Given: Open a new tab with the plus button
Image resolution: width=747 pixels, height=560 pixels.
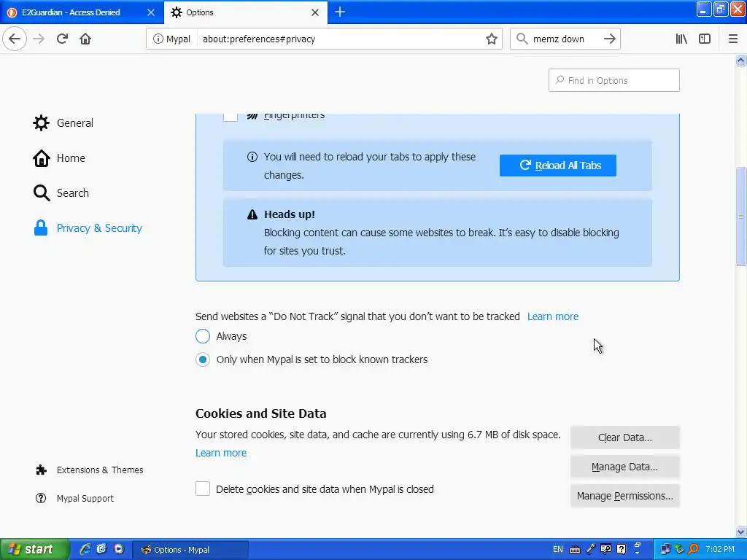Looking at the screenshot, I should pos(340,12).
